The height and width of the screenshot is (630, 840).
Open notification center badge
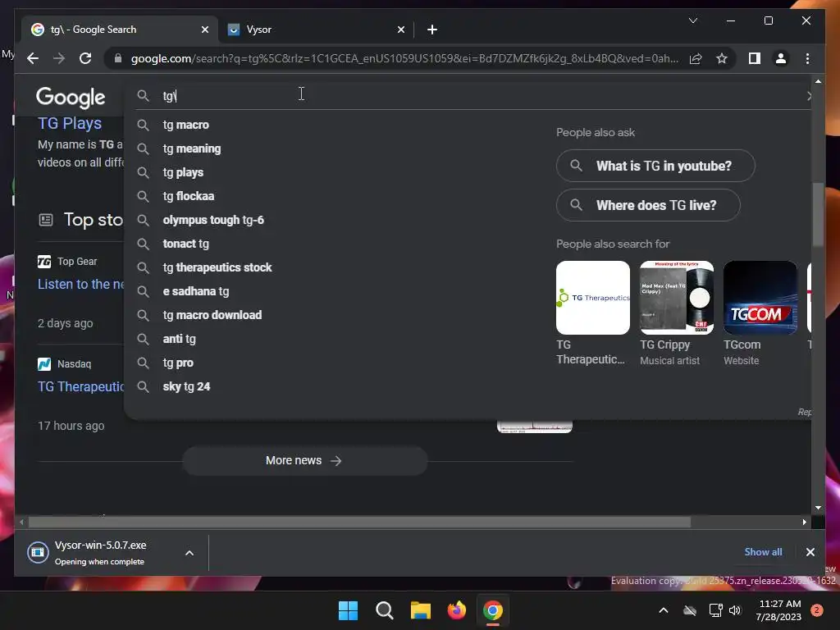(x=817, y=610)
